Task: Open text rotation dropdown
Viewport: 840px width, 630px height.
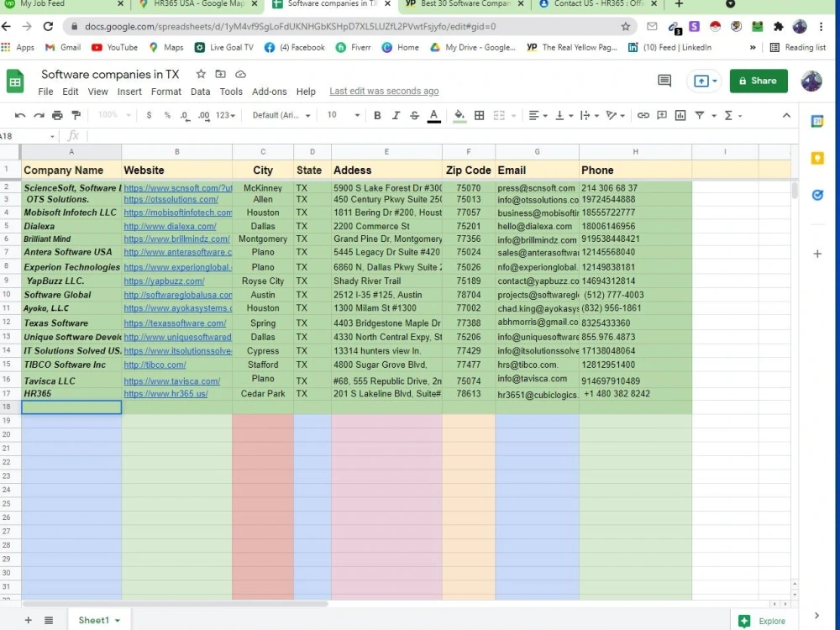Action: (x=615, y=115)
